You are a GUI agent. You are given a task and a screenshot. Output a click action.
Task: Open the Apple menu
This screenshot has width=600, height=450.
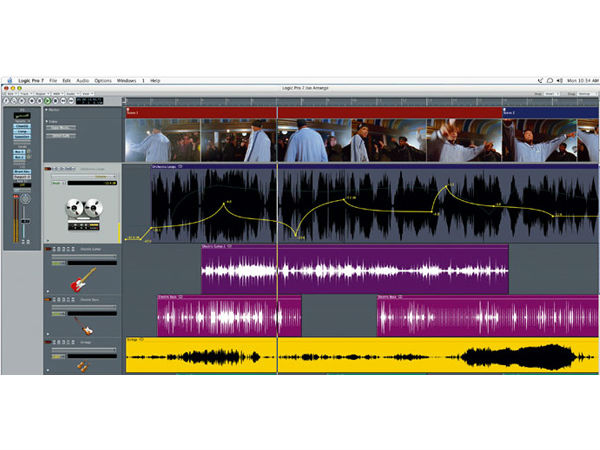tap(9, 80)
